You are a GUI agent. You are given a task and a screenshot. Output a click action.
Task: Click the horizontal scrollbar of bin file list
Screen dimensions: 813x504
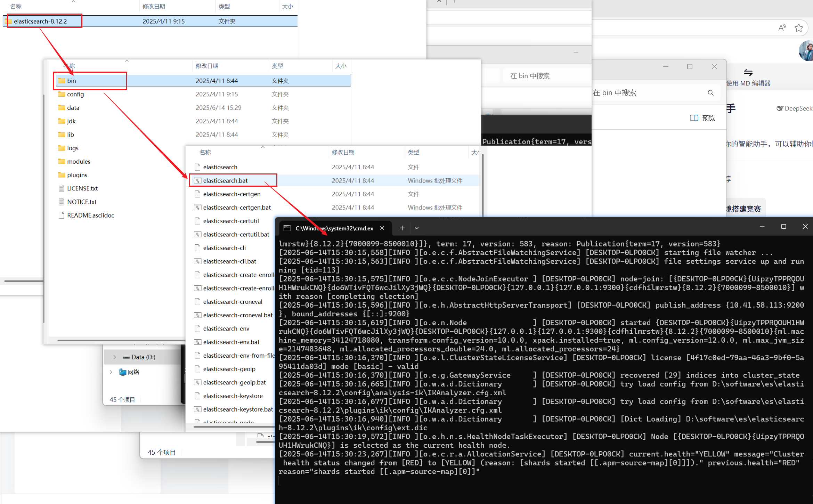pyautogui.click(x=233, y=427)
